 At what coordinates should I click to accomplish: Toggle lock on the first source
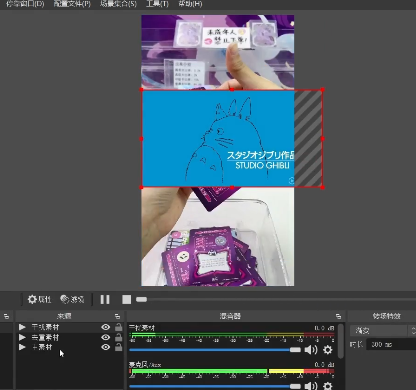click(118, 327)
